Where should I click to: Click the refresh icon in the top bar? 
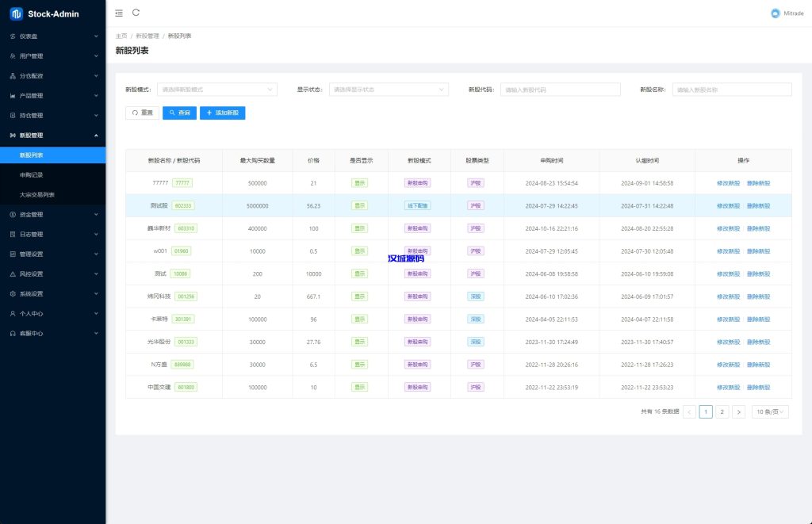pos(136,13)
